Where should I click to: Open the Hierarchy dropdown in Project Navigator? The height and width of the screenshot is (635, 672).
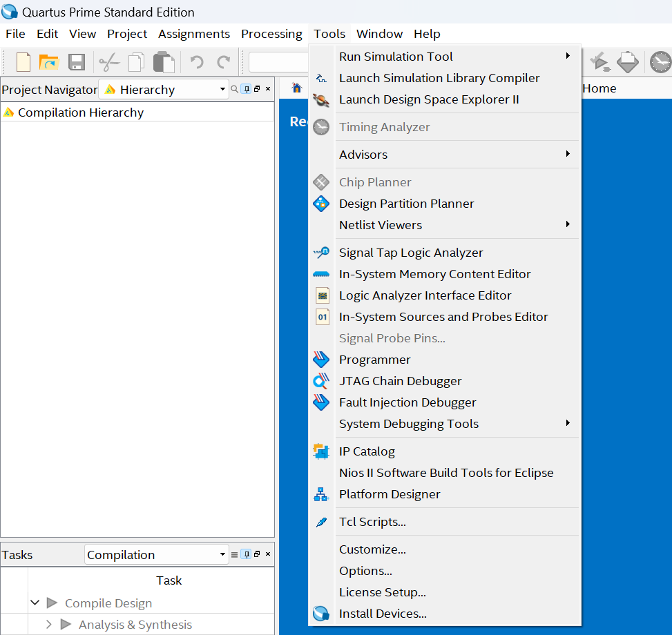tap(164, 90)
